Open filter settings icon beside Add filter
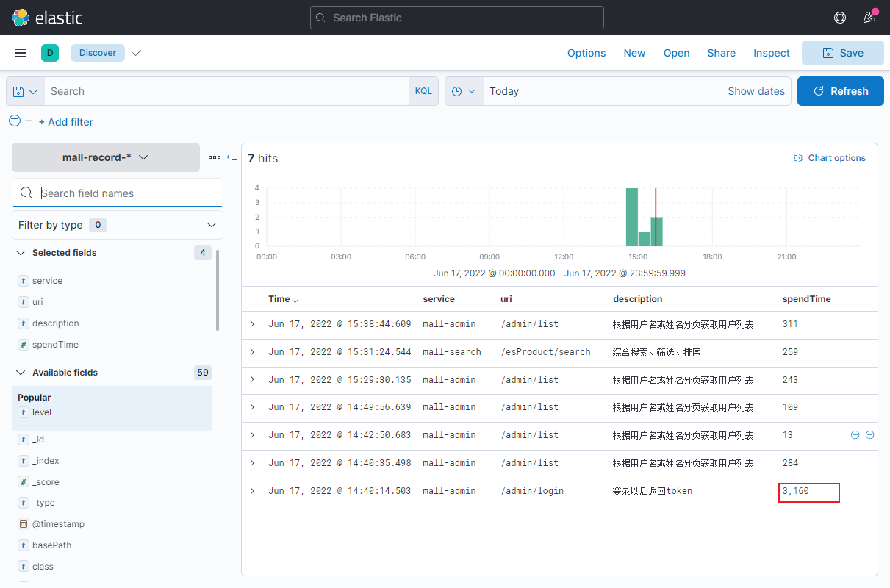 pos(14,121)
